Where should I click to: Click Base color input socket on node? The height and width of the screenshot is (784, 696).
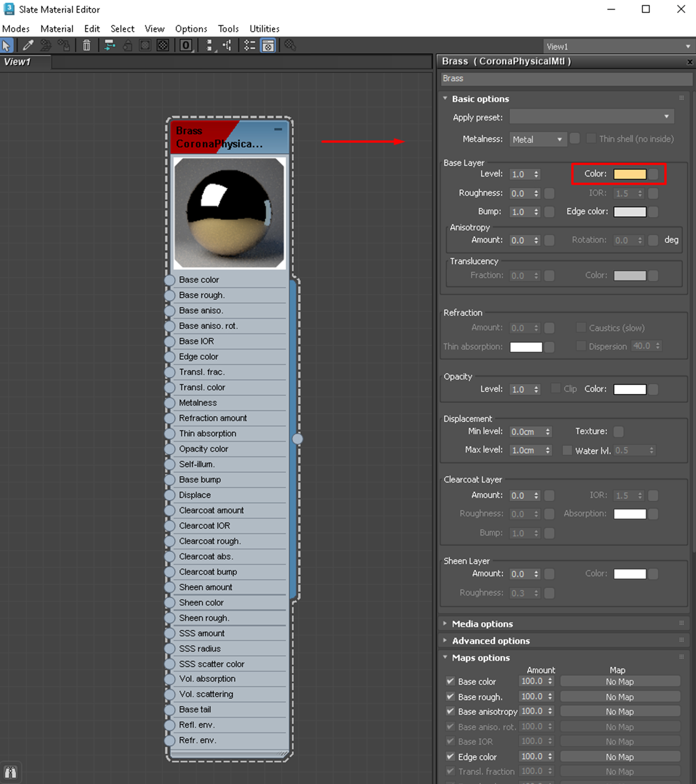click(x=170, y=280)
